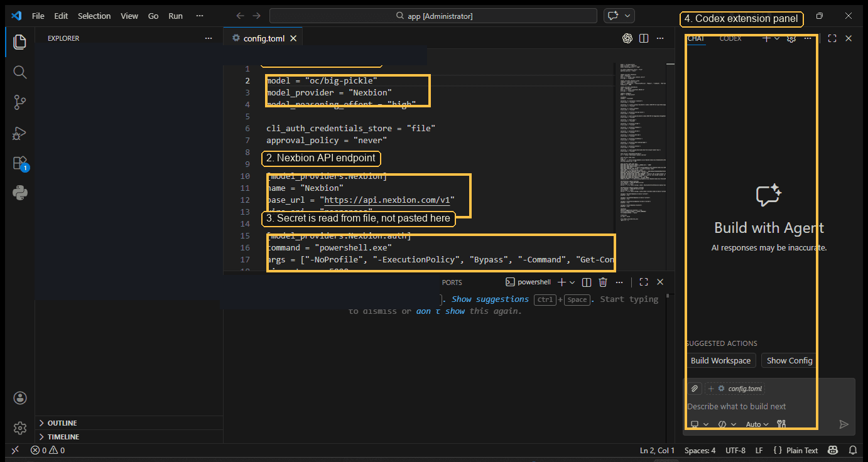Open the Search view icon
The width and height of the screenshot is (868, 462).
19,72
